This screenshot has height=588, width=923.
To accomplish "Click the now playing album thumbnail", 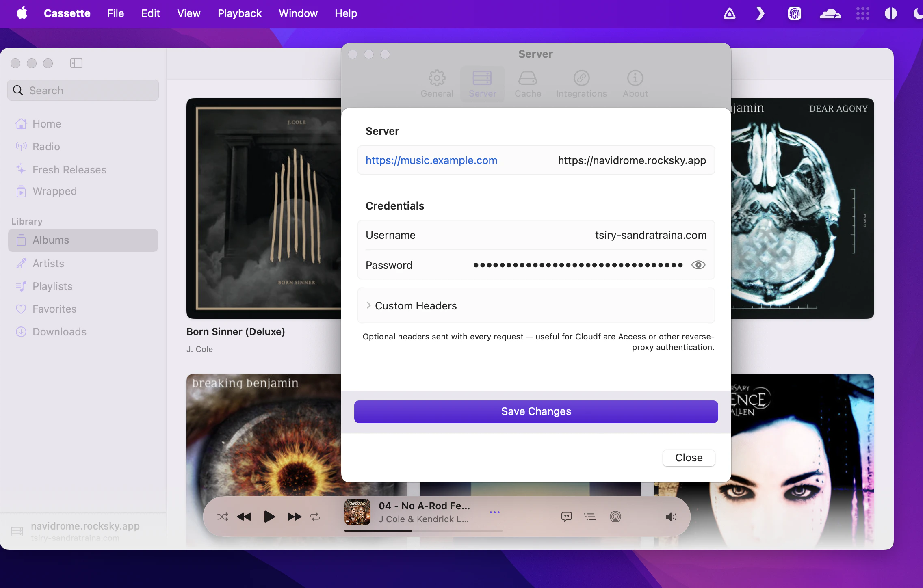I will (357, 512).
